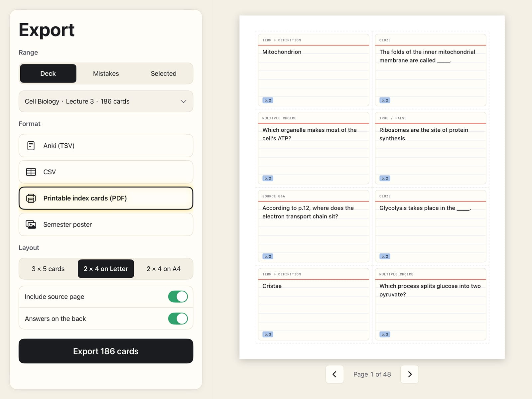Click the Ribosomes true/false preview card

[x=431, y=148]
